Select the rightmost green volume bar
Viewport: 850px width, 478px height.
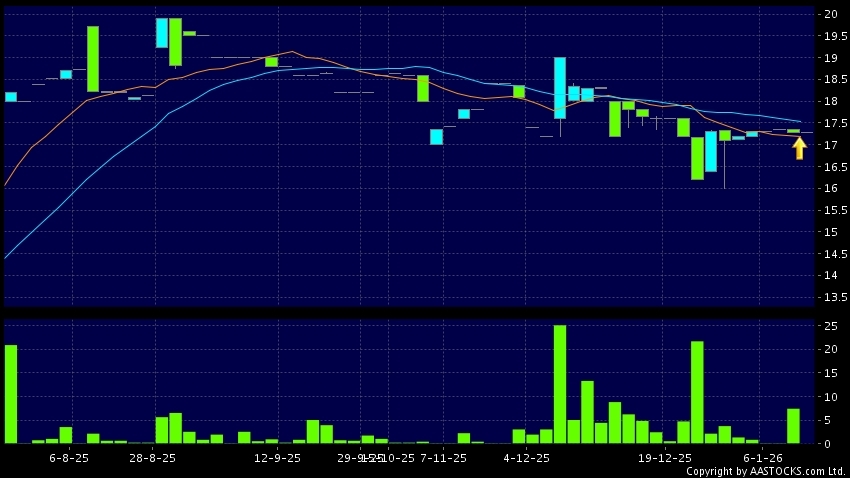pos(793,425)
